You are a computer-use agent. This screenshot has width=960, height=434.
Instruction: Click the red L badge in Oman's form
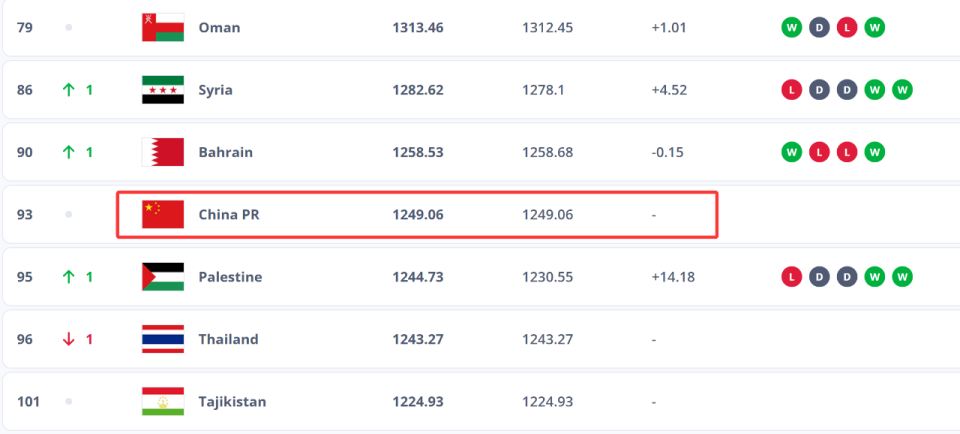click(x=847, y=27)
